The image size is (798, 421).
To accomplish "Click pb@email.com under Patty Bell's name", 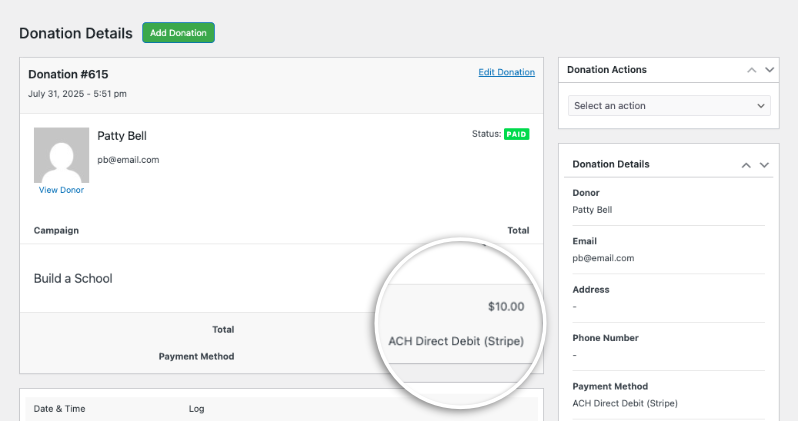I will [128, 160].
